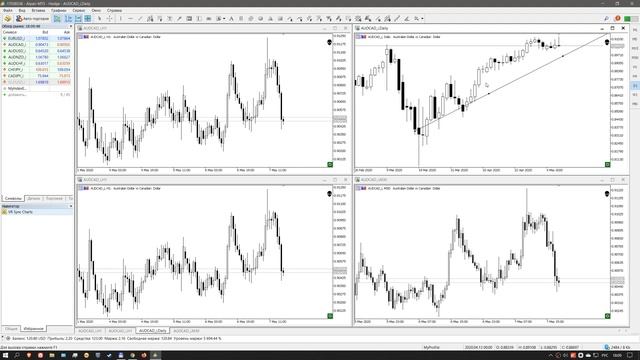Viewport: 640px width, 360px height.
Task: Select AUDUSD_i row in Market Watch
Action: tap(37, 51)
